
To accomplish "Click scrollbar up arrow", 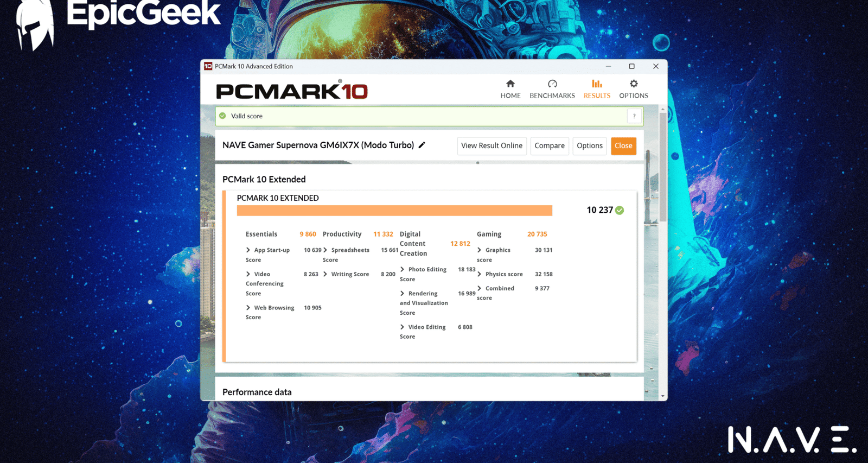I will 663,109.
